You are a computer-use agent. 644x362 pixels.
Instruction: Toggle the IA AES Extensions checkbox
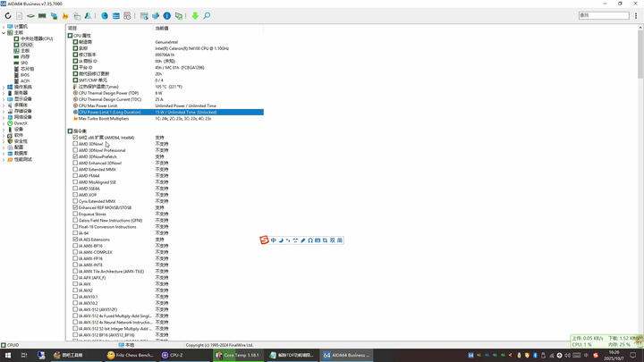(x=75, y=240)
